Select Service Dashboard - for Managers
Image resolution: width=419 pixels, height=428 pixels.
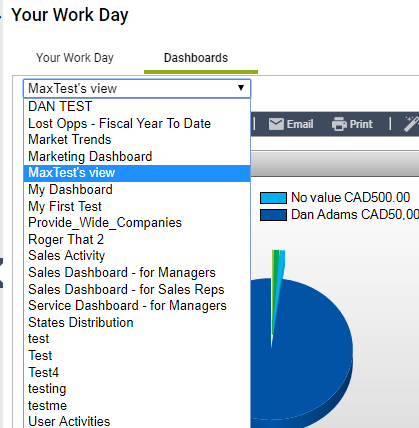[137, 306]
